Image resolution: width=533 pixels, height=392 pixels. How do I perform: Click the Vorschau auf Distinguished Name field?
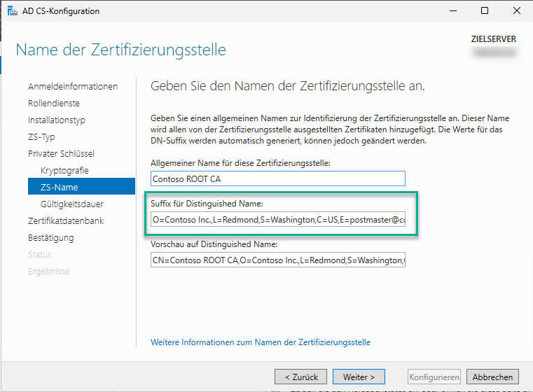coord(277,260)
